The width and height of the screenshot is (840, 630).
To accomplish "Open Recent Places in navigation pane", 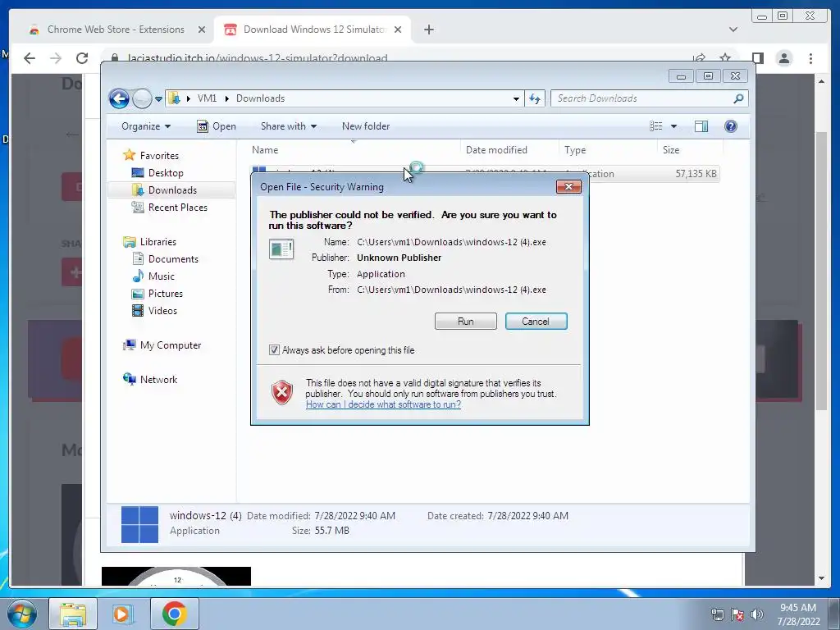I will coord(177,208).
